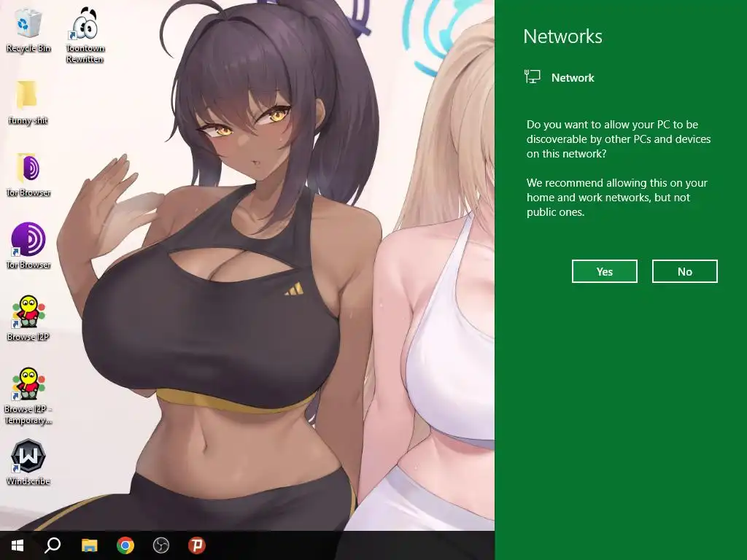The width and height of the screenshot is (747, 560).
Task: Click No to deny network discovery
Action: pyautogui.click(x=684, y=271)
